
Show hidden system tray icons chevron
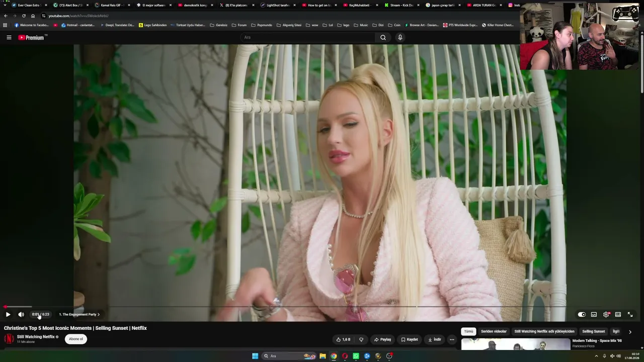click(597, 356)
